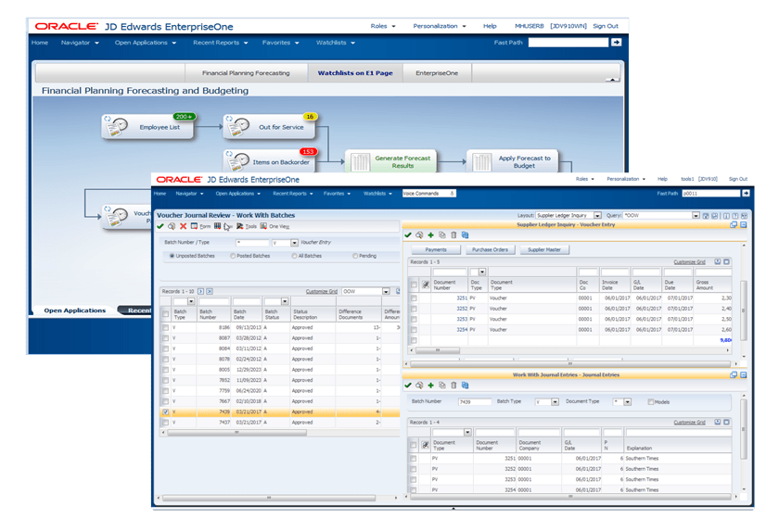Click last page arrow beside Records 1 - 10
This screenshot has width=779, height=532.
click(x=210, y=292)
